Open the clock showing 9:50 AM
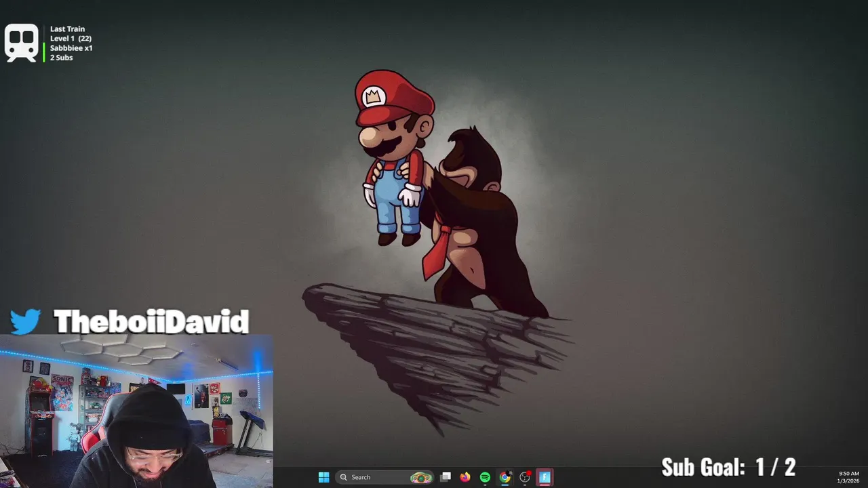 click(848, 477)
